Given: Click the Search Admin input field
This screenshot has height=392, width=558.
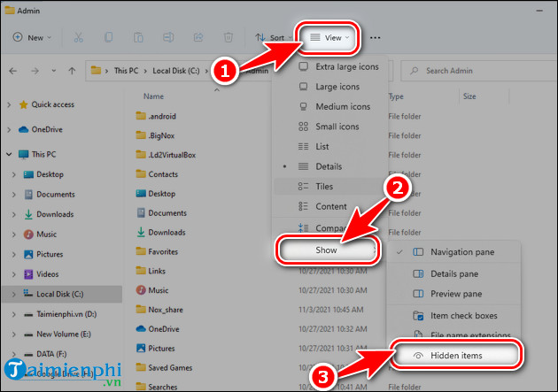Looking at the screenshot, I should [x=478, y=71].
